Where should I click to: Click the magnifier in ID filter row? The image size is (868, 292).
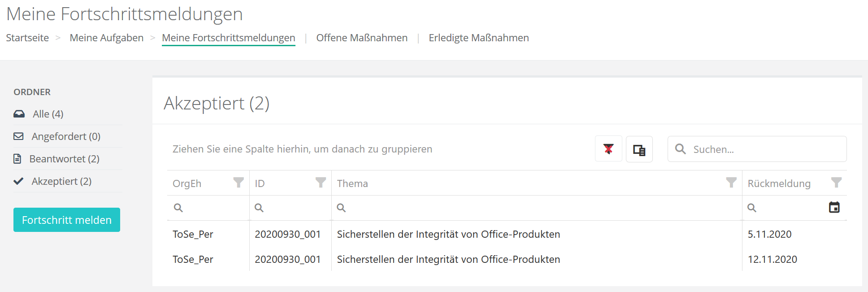tap(259, 208)
